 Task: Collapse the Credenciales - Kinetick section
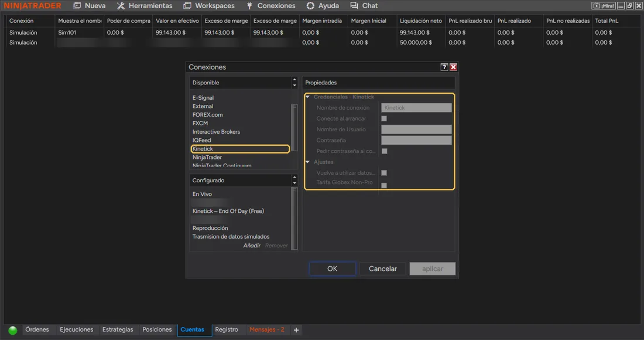pos(307,97)
